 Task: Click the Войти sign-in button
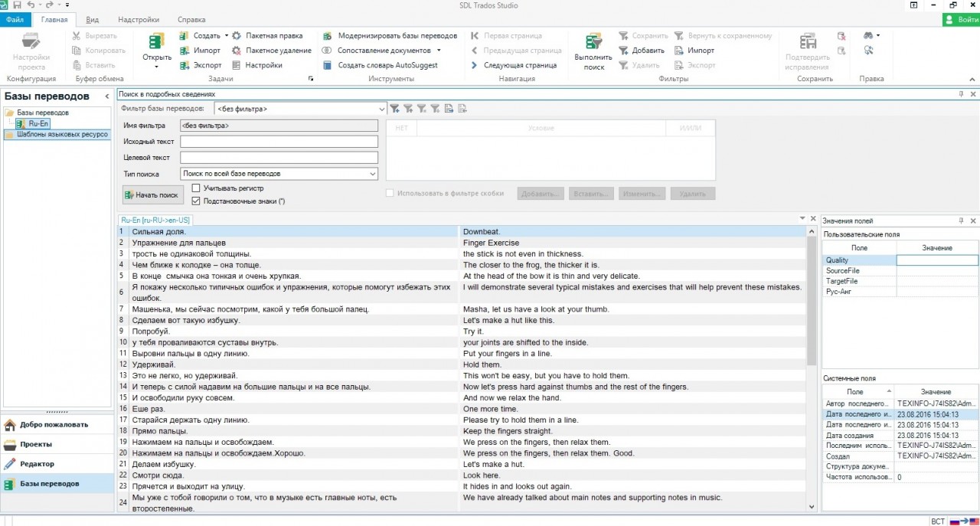(x=961, y=20)
